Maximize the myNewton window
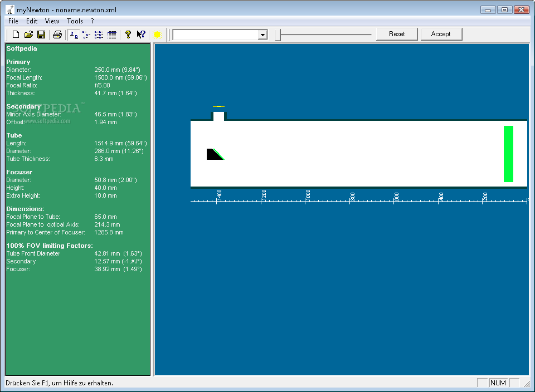 click(x=504, y=10)
